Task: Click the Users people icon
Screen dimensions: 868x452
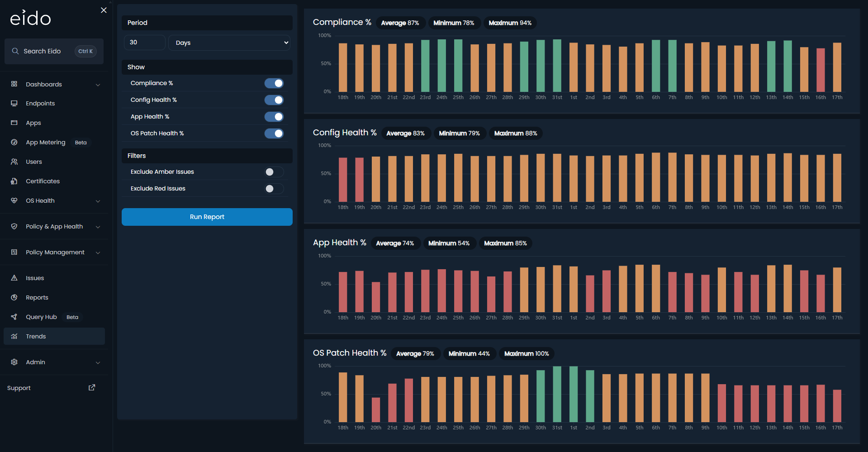Action: (x=14, y=162)
